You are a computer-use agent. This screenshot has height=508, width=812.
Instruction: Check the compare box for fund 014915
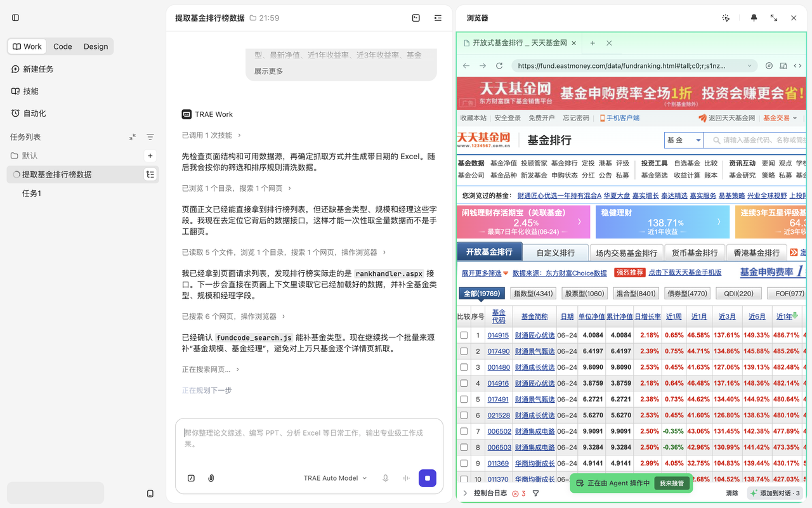(464, 335)
